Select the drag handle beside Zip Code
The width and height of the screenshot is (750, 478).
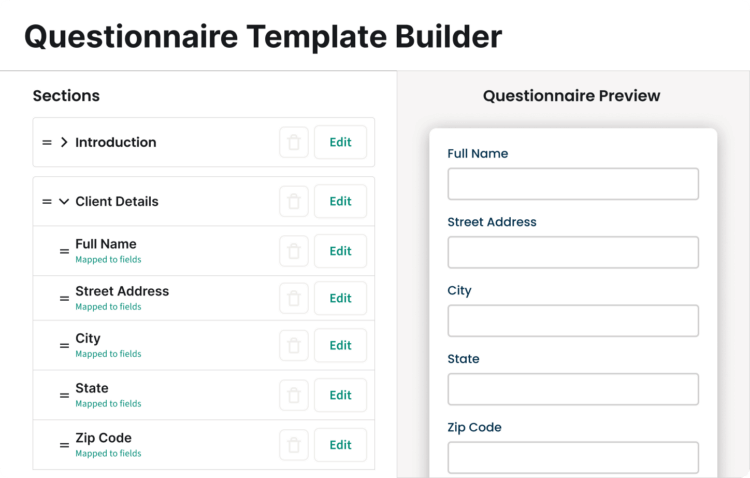(x=64, y=445)
